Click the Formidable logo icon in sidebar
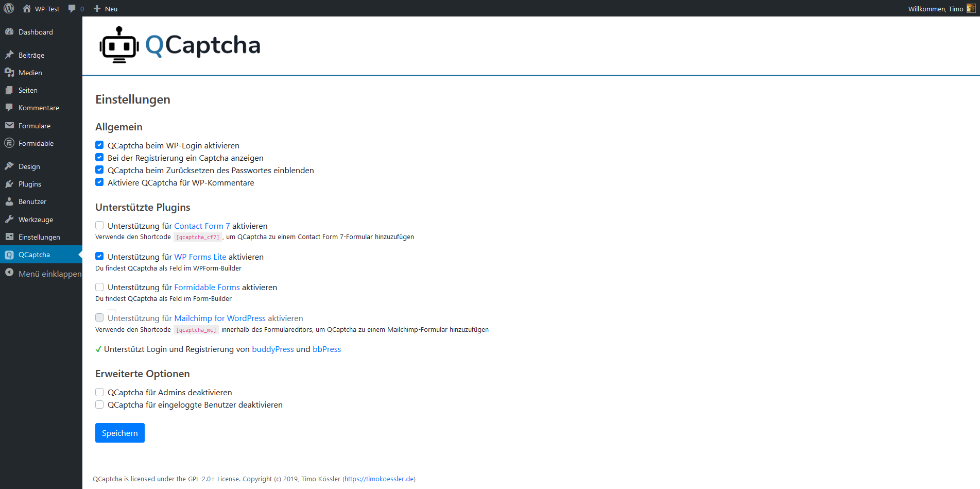This screenshot has width=980, height=489. point(9,143)
